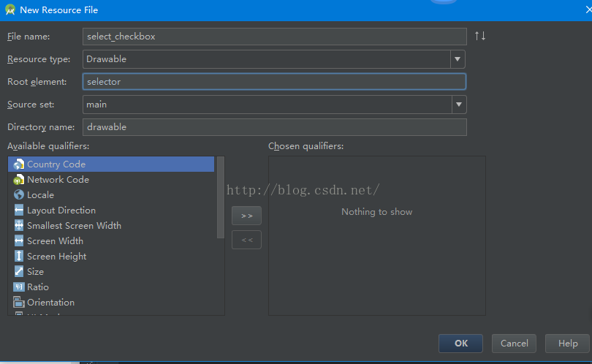Select the Ratio text in qualifiers list
Viewport: 592px width, 364px height.
coord(38,287)
